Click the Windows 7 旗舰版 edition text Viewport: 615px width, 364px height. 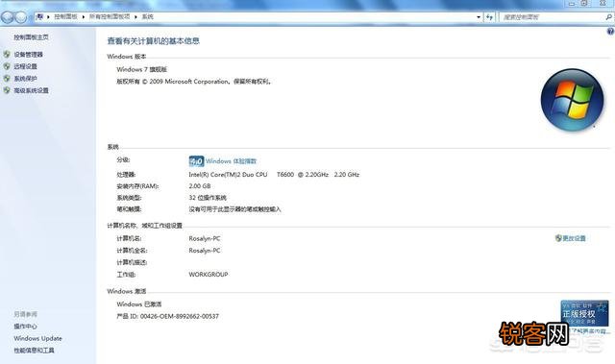(141, 69)
